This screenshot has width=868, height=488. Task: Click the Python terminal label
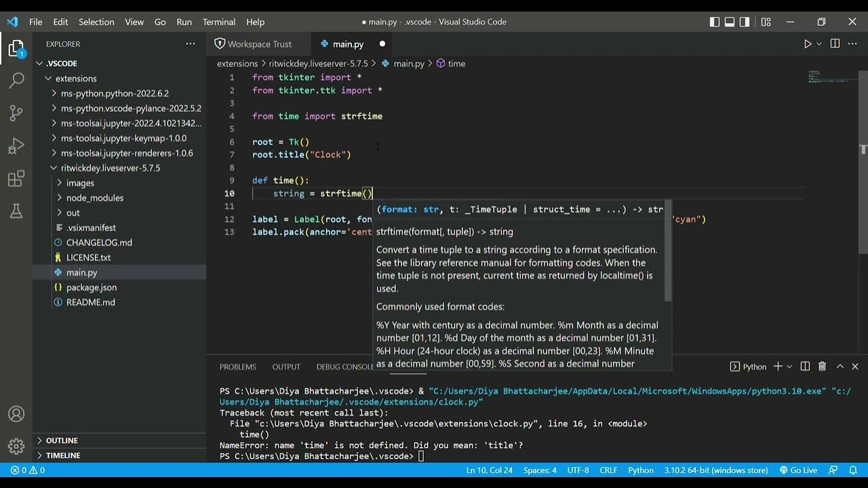(748, 367)
